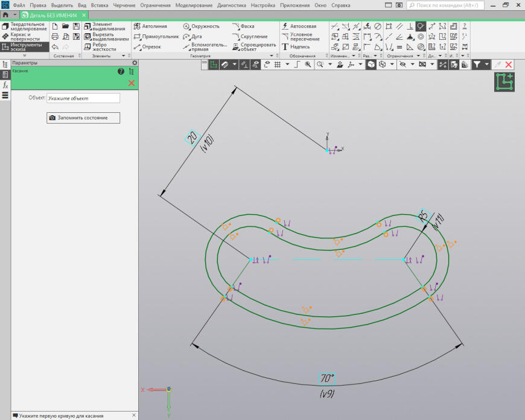Cancel the Касание command with red X
Image resolution: width=525 pixels, height=420 pixels.
tap(132, 83)
